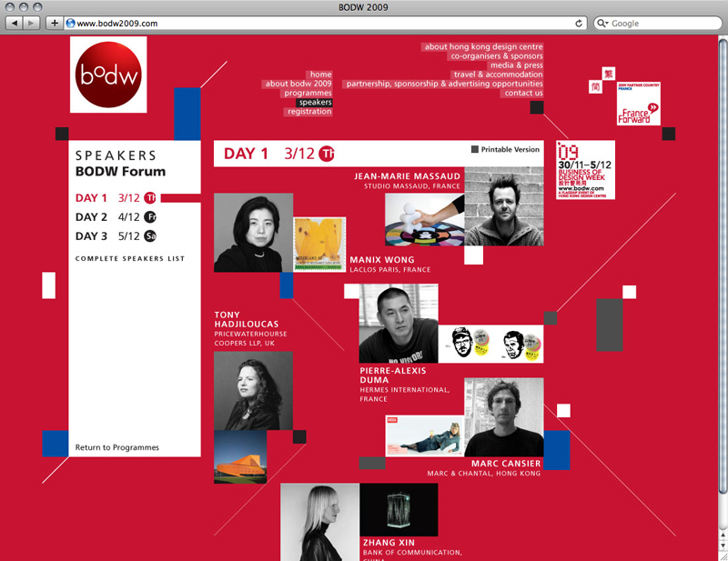
Task: Click Return to Programmes link
Action: (x=117, y=447)
